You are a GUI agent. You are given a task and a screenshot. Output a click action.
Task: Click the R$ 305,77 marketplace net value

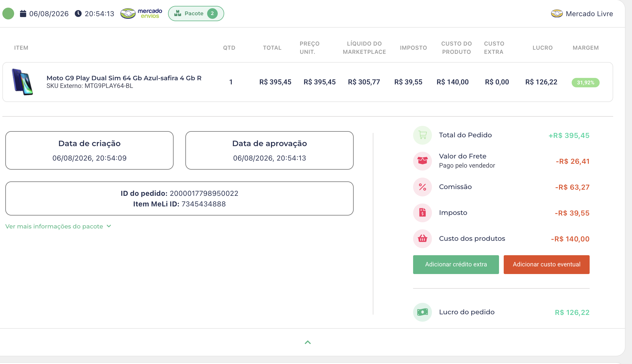[x=364, y=82]
